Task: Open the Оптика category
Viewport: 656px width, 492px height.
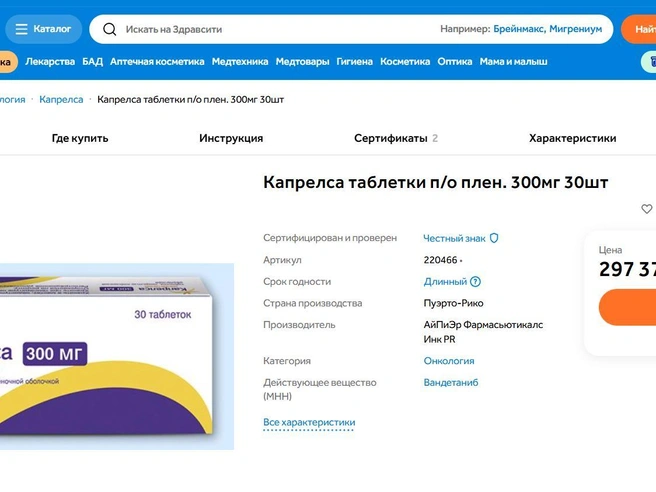Action: 455,62
